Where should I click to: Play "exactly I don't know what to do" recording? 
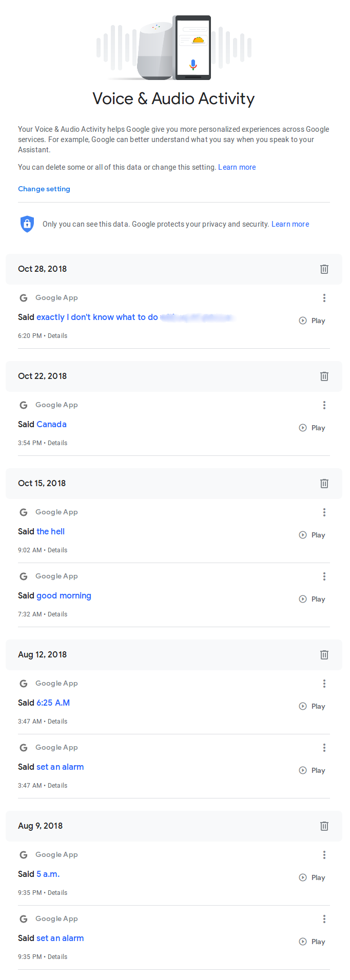point(313,321)
